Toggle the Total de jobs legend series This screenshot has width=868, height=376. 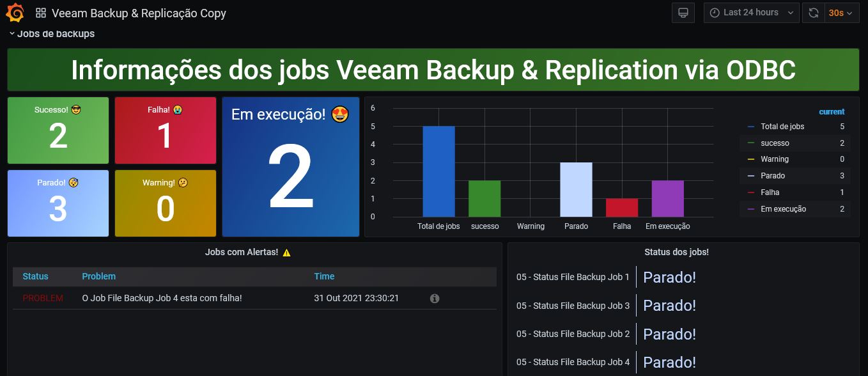tap(782, 127)
